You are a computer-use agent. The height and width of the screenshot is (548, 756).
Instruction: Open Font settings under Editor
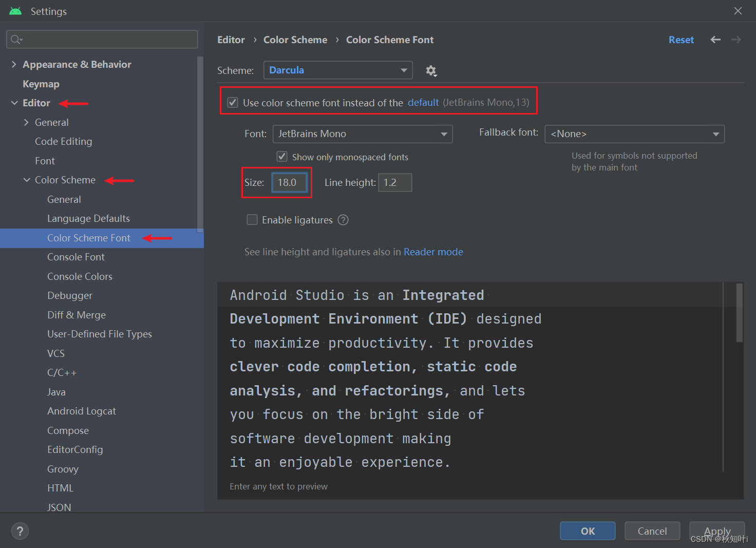point(45,161)
